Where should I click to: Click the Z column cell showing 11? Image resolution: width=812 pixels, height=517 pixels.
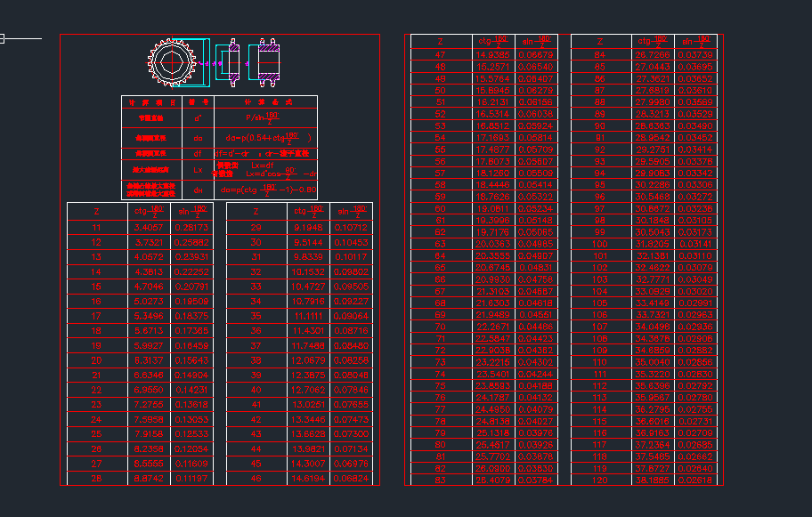[97, 229]
